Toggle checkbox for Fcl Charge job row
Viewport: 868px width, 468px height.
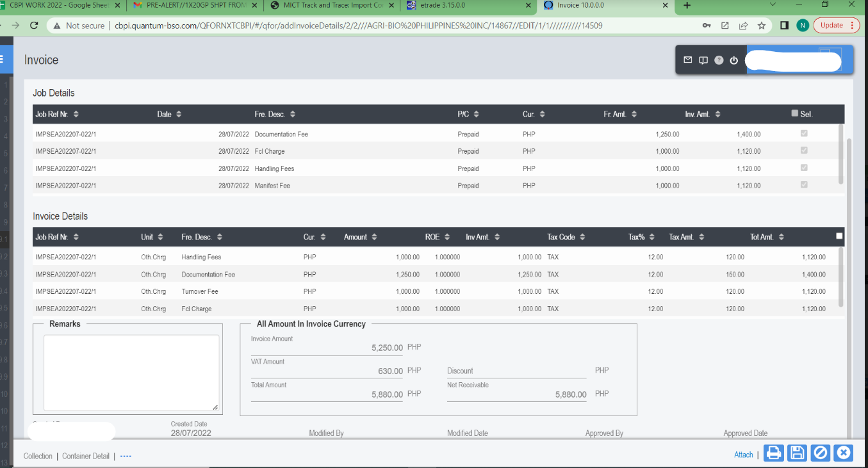pos(804,150)
